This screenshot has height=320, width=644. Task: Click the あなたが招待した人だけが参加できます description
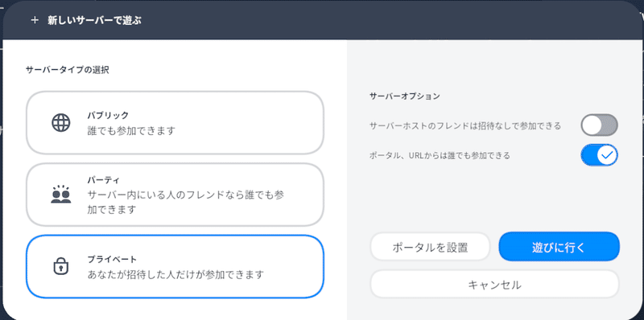175,274
